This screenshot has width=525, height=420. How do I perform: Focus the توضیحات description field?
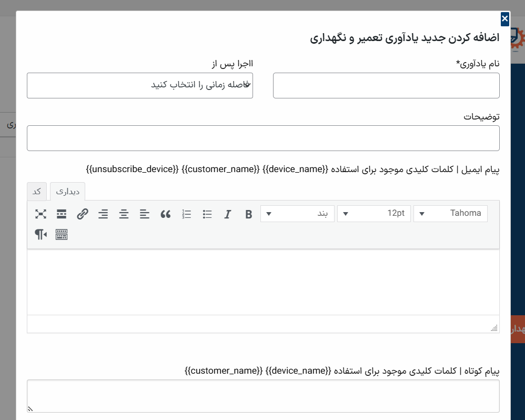pos(263,138)
